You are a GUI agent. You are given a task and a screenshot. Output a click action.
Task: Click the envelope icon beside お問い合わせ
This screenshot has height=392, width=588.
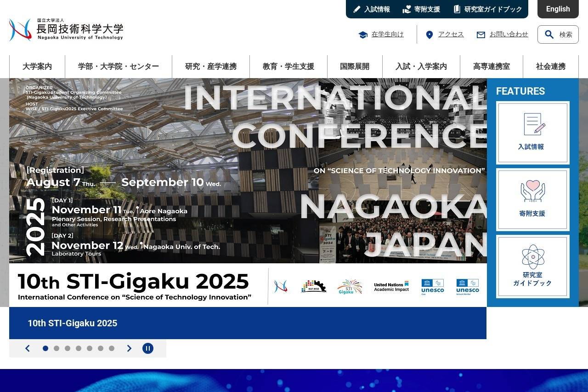[x=481, y=34]
